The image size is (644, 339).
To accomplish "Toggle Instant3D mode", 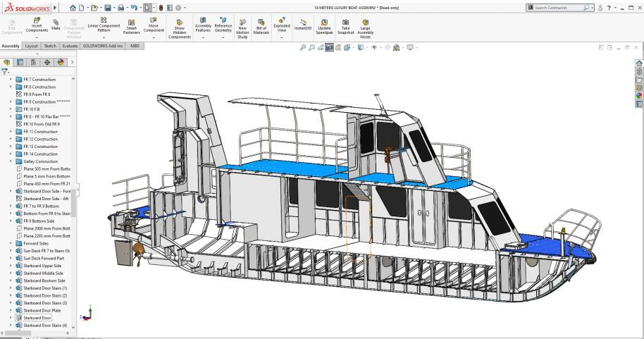I will pyautogui.click(x=303, y=25).
